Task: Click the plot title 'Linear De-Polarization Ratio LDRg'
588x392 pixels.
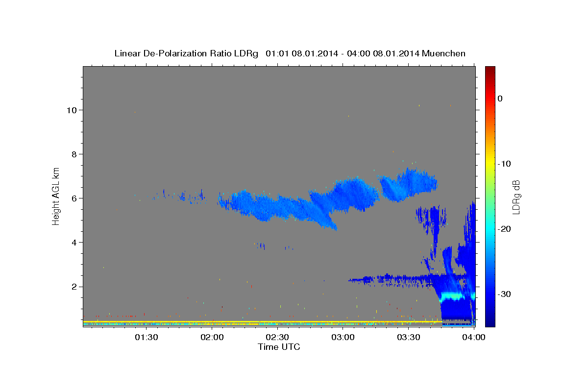Action: pos(186,53)
